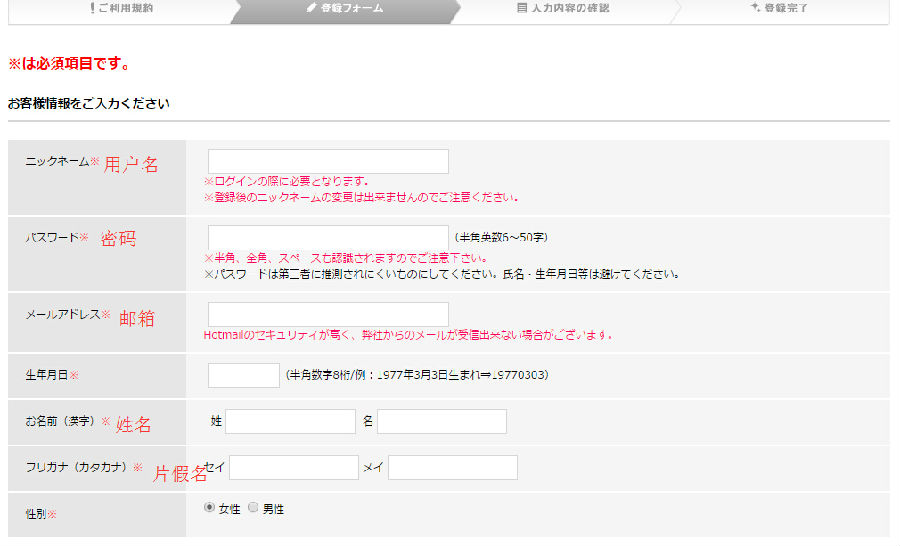Choose the 男性 gender radio button

point(253,507)
